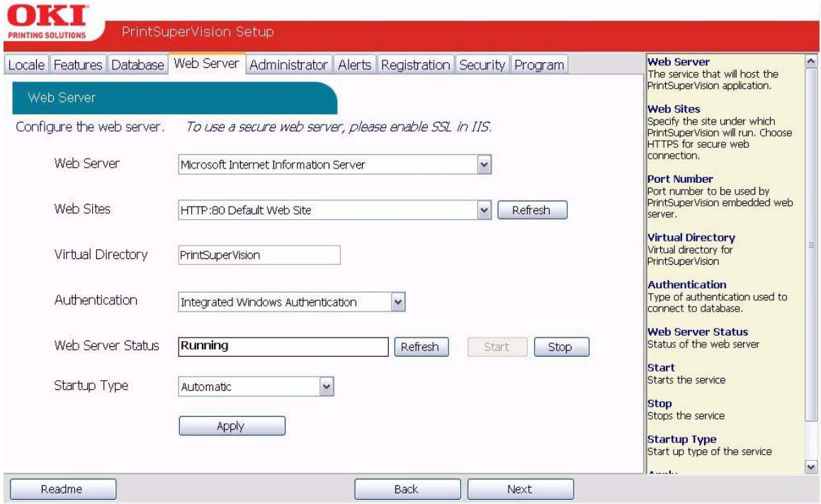Open the Registration tab
This screenshot has height=504, width=821.
(x=415, y=65)
